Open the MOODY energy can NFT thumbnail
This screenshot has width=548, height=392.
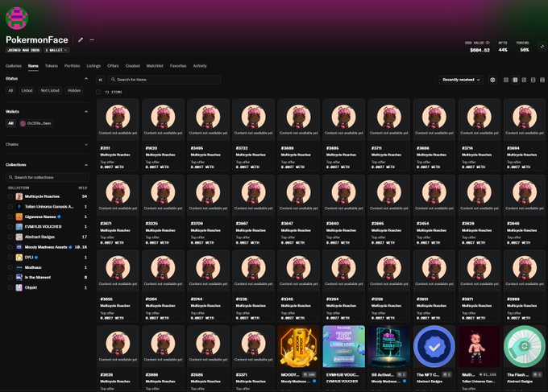298,346
